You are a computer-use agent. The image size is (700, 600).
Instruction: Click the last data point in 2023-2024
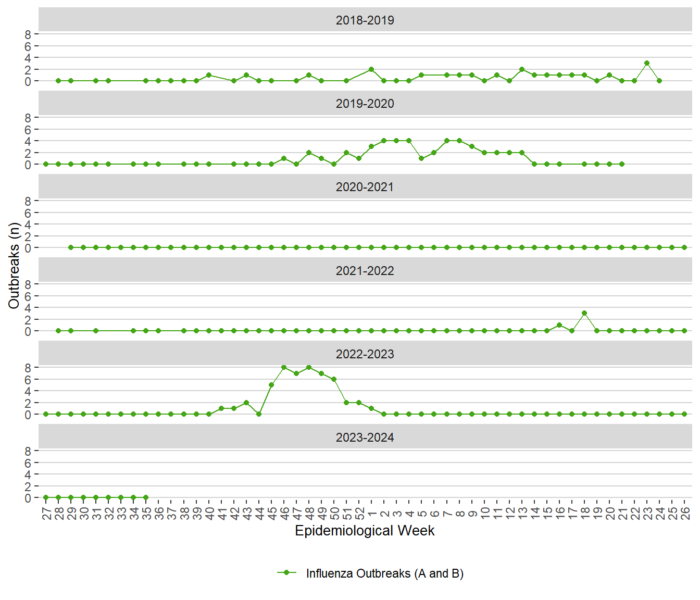click(x=146, y=497)
